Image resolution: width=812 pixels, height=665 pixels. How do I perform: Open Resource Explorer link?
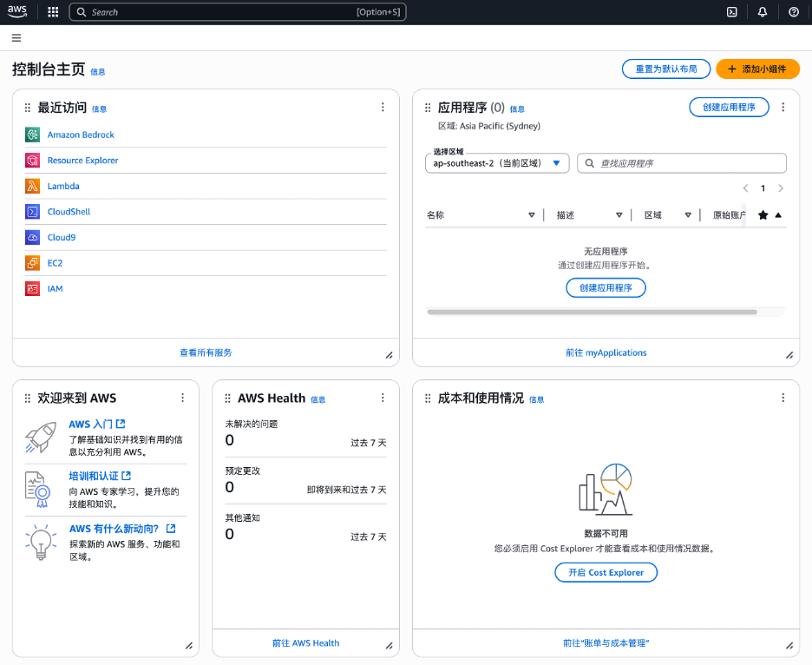[83, 160]
